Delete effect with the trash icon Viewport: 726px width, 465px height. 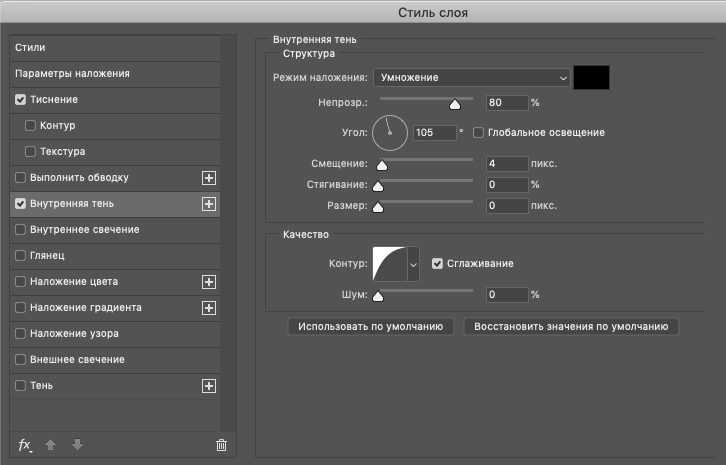[x=221, y=445]
